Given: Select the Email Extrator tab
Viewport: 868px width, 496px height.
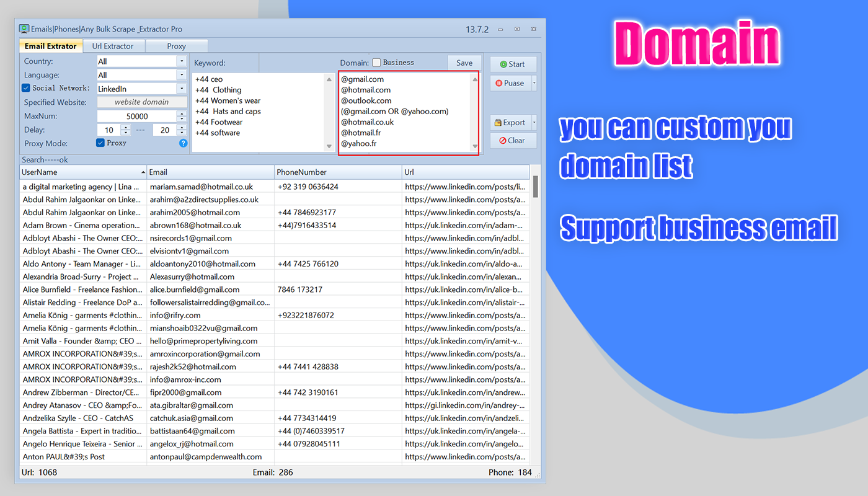Looking at the screenshot, I should click(51, 46).
